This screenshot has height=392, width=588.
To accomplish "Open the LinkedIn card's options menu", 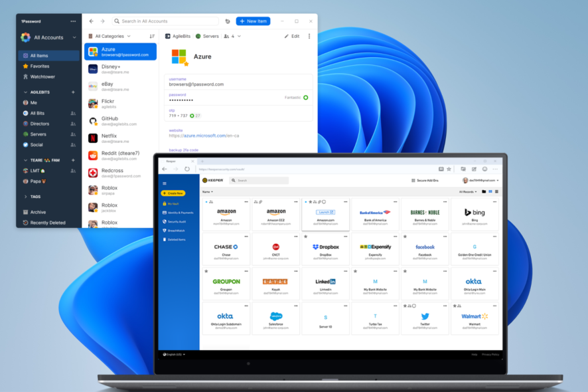I will (x=345, y=271).
